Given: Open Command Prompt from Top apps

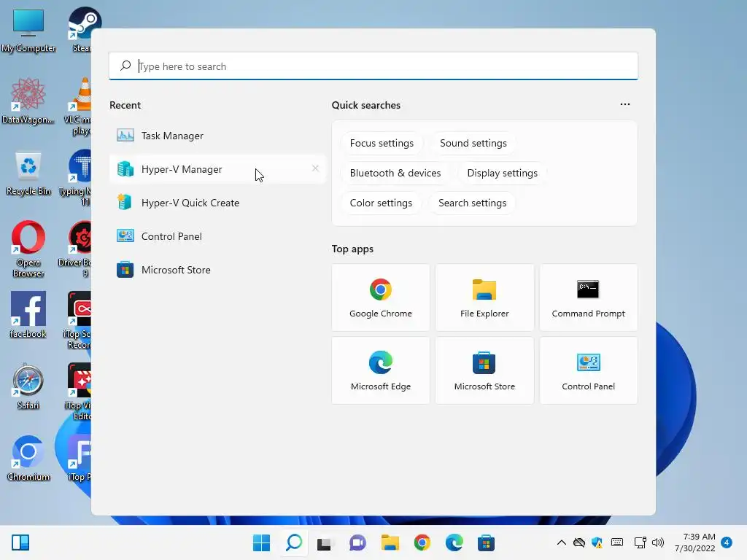Looking at the screenshot, I should point(589,297).
